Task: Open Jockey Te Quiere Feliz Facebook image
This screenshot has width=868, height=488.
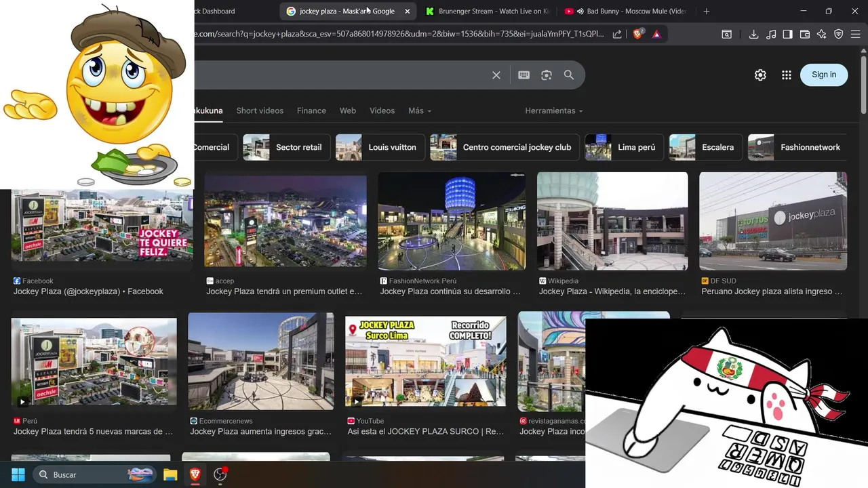Action: (102, 230)
